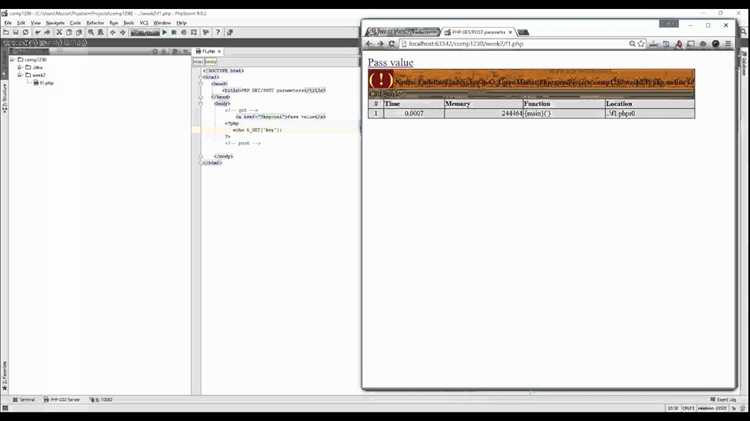Open the TODO tool window

tap(101, 399)
